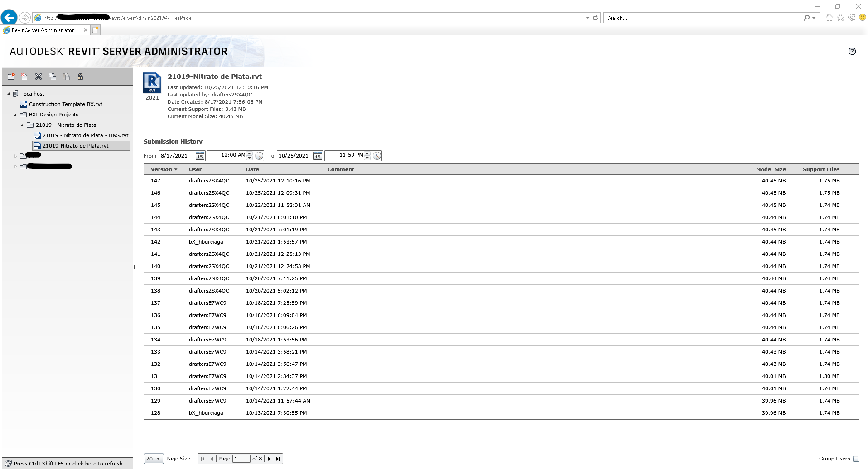The height and width of the screenshot is (470, 868).
Task: Jump to the last history page
Action: point(278,459)
